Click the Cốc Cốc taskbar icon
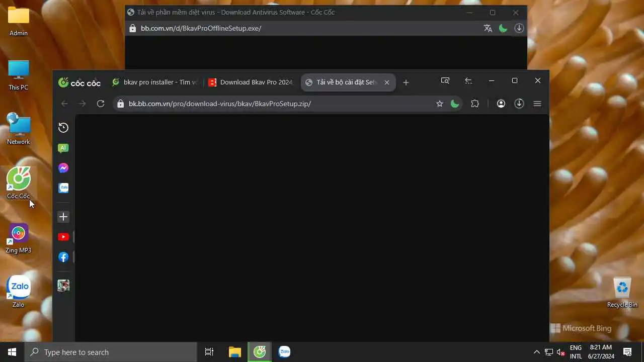644x362 pixels. point(260,352)
